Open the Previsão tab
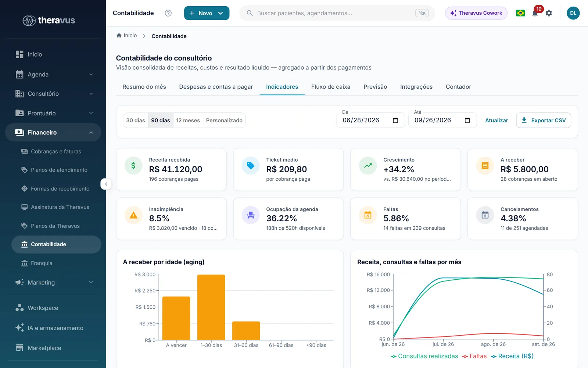588x368 pixels. click(x=375, y=87)
